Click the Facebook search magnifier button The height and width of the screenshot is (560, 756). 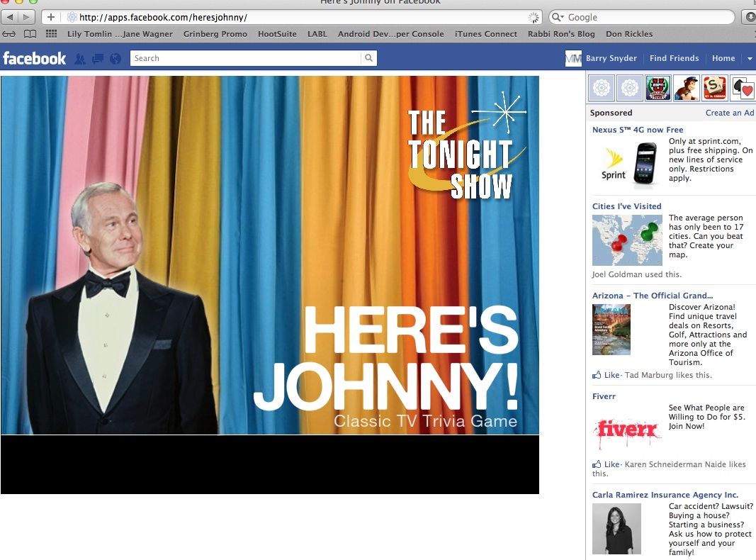coord(369,58)
